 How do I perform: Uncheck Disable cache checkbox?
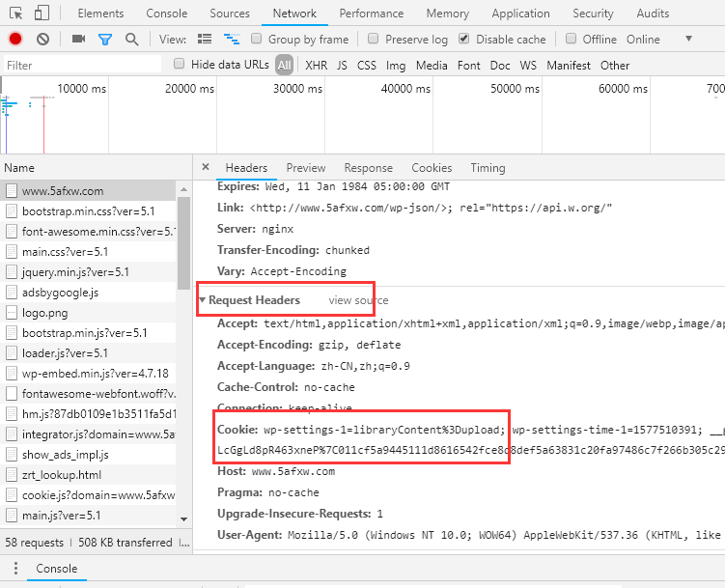(x=463, y=39)
